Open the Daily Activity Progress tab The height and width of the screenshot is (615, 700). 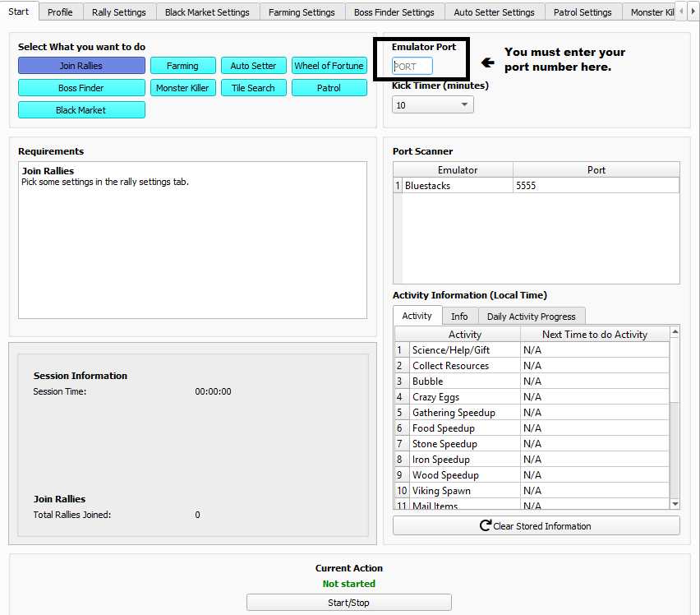[x=532, y=317]
